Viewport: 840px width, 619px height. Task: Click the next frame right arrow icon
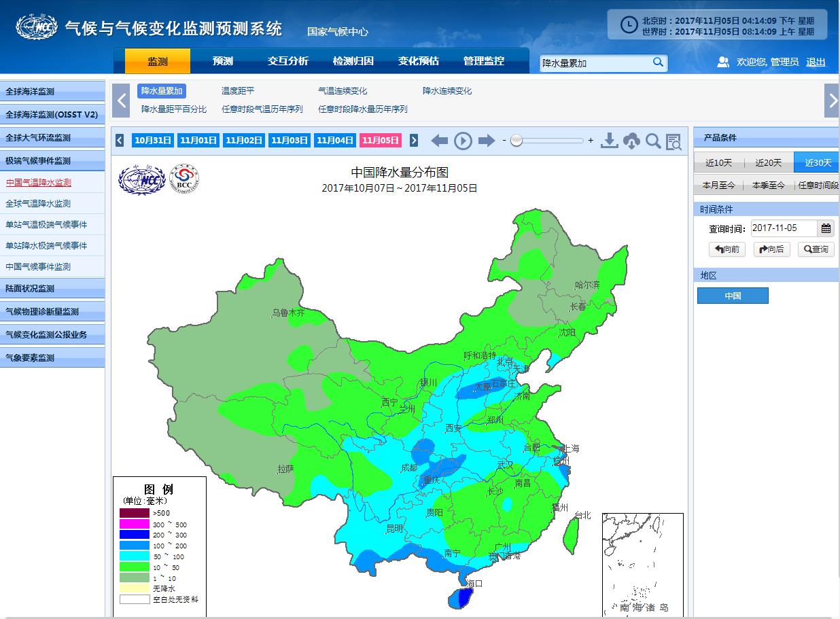(487, 141)
